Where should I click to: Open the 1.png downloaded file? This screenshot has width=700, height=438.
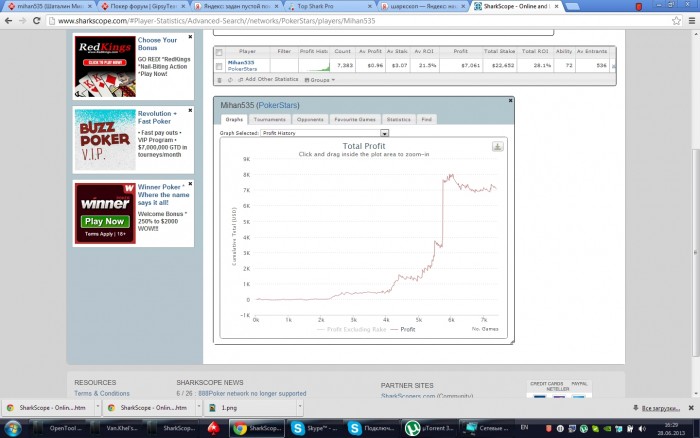point(250,408)
